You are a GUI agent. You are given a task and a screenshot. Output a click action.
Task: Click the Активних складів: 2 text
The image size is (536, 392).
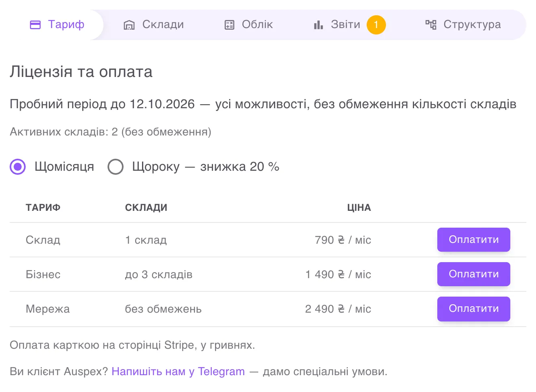110,132
